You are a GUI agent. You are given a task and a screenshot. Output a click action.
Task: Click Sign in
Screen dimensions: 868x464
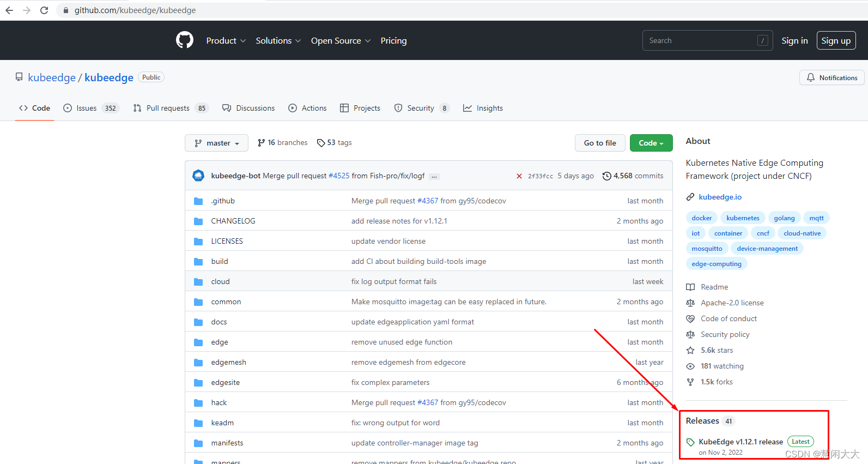click(794, 41)
